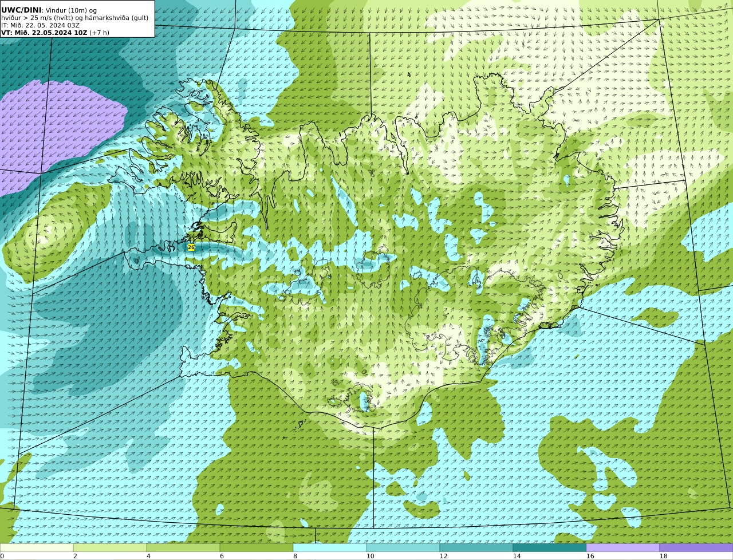Click legend scale label '12'

click(443, 556)
